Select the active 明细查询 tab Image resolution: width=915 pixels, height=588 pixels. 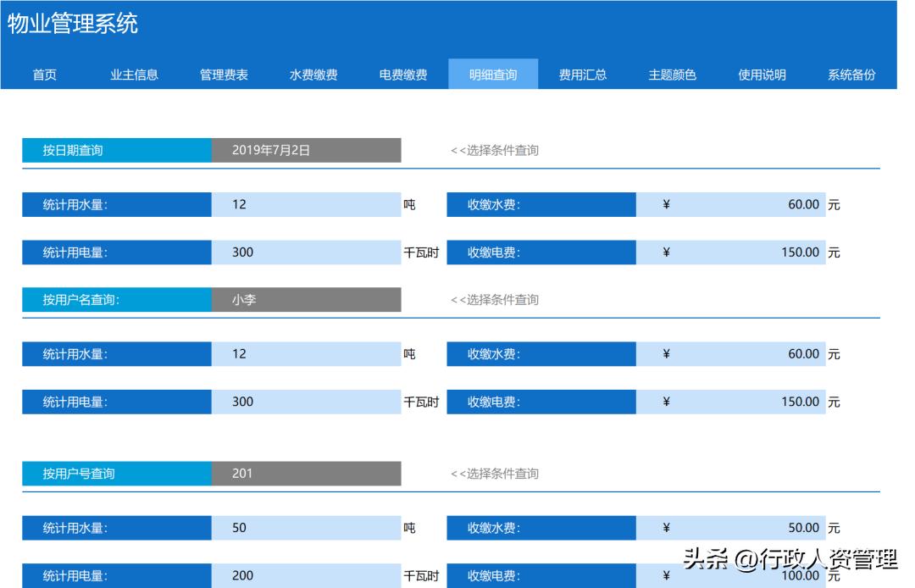[494, 75]
